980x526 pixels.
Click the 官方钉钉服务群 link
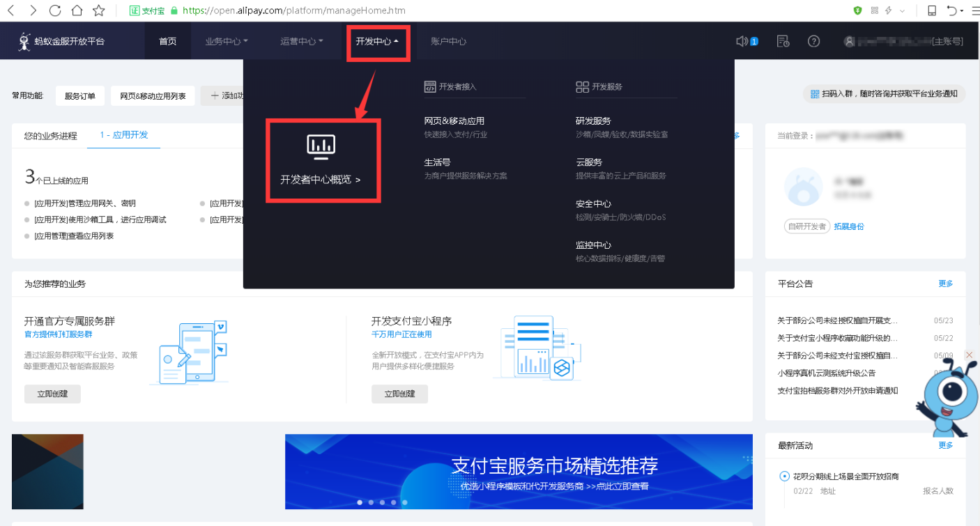coord(58,334)
